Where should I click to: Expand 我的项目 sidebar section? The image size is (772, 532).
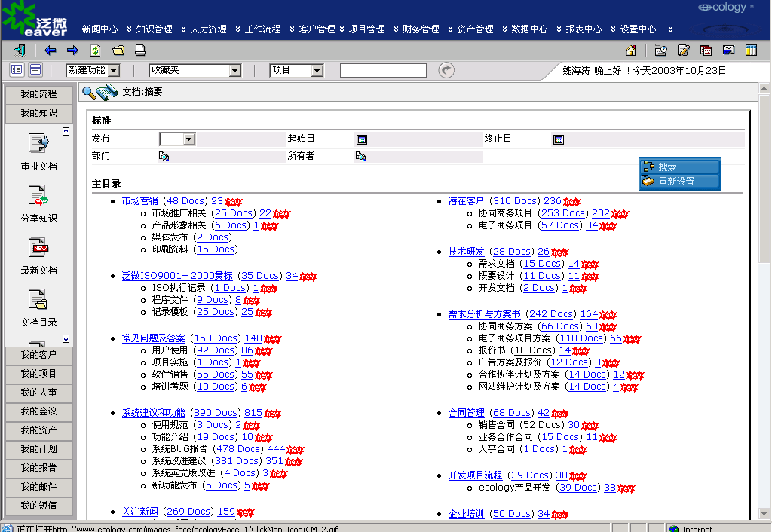39,374
